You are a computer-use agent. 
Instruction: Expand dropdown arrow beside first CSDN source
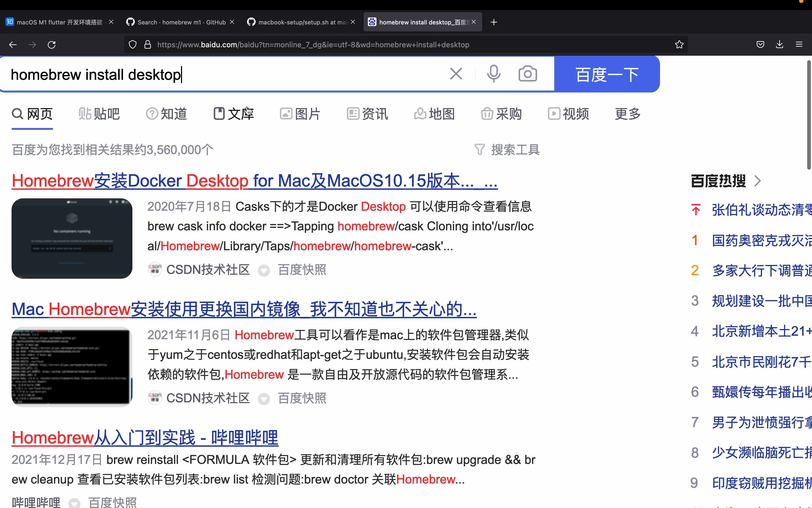[x=264, y=270]
